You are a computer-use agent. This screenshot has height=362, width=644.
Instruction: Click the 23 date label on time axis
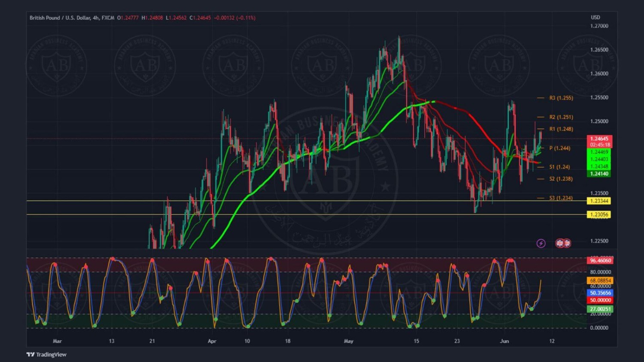pos(457,341)
